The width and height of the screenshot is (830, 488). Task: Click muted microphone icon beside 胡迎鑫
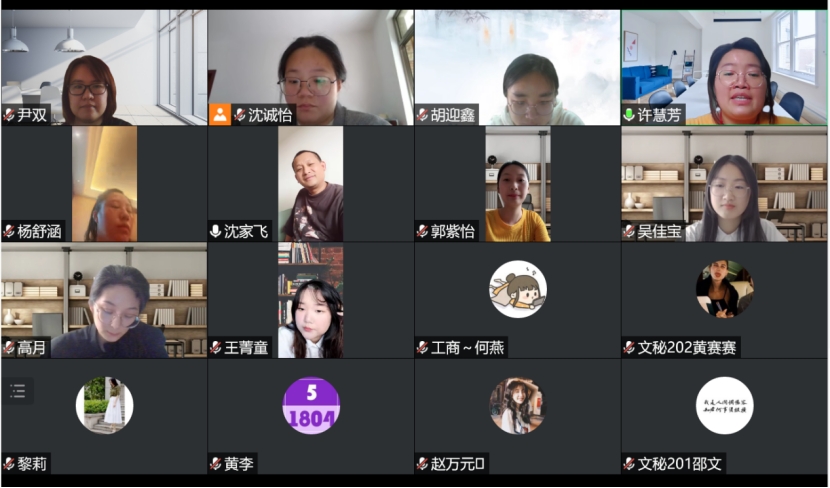point(422,115)
